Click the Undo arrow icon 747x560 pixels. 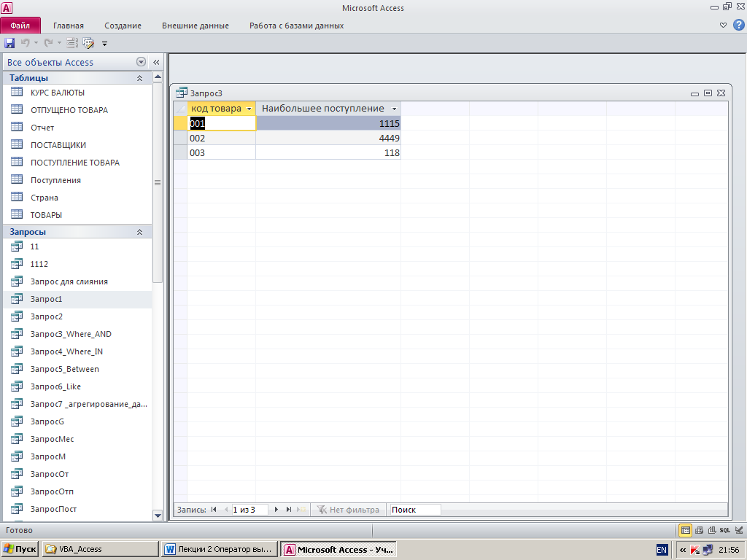coord(25,43)
